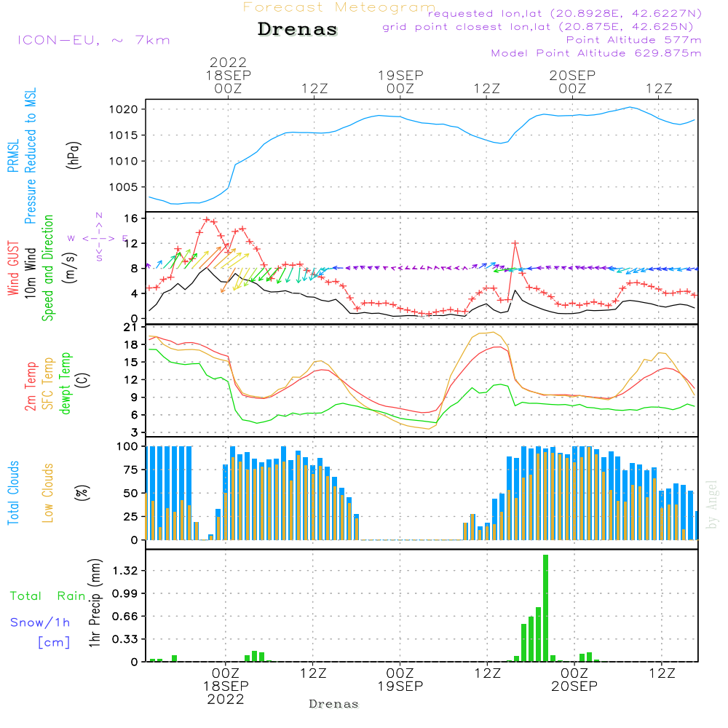Select the "100" cloud axis value
The width and height of the screenshot is (728, 728).
127,447
